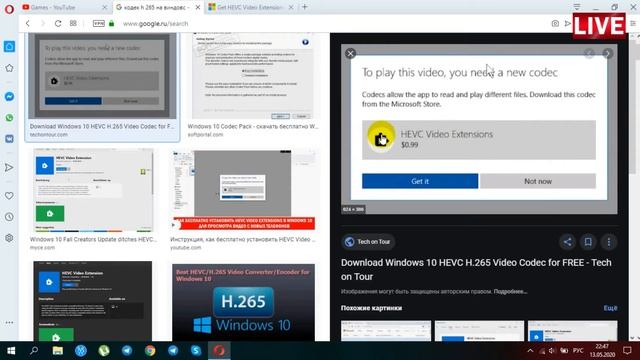Open the tab list menu in the title bar

click(577, 7)
